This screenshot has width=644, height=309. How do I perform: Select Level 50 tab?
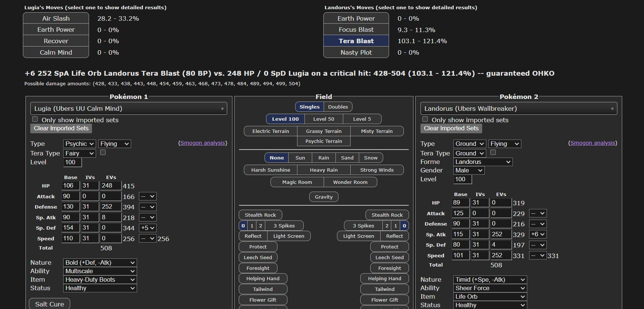click(323, 119)
